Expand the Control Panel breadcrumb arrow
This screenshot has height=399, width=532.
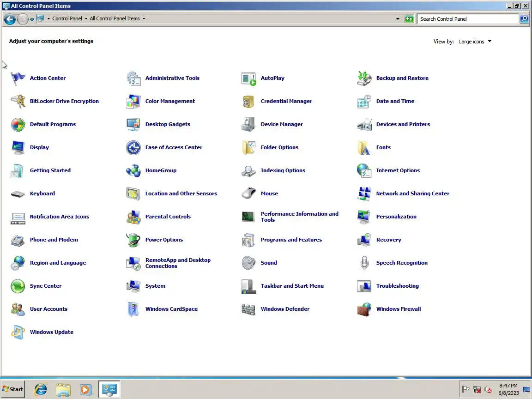(x=86, y=18)
